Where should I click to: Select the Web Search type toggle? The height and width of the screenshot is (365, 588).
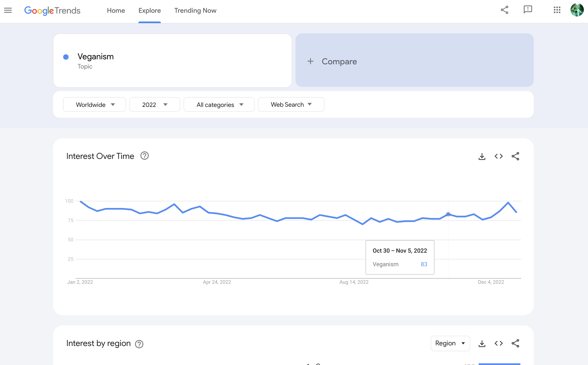(x=291, y=105)
